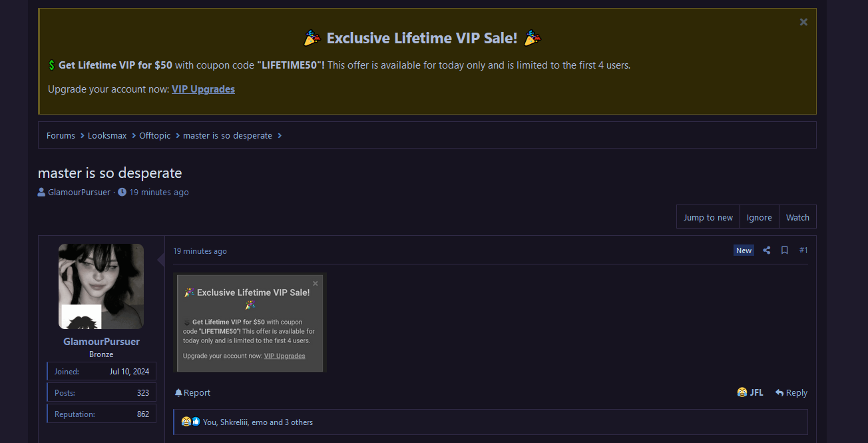Open the Offtopic breadcrumb section
Screen dimensions: 868x443
154,135
